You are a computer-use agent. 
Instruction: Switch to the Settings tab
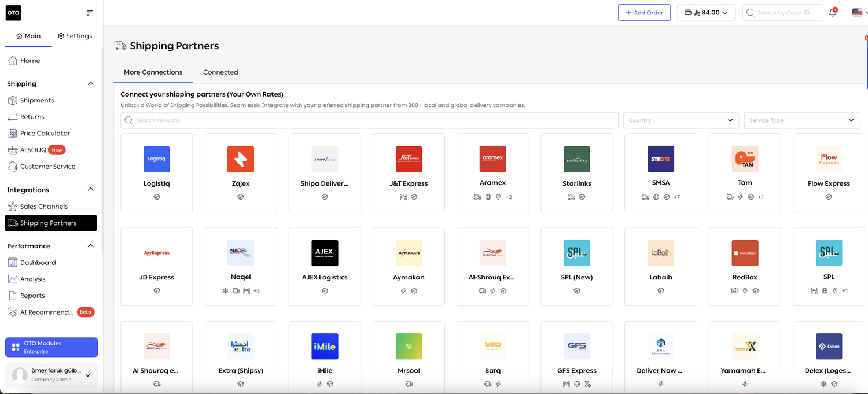pyautogui.click(x=75, y=36)
